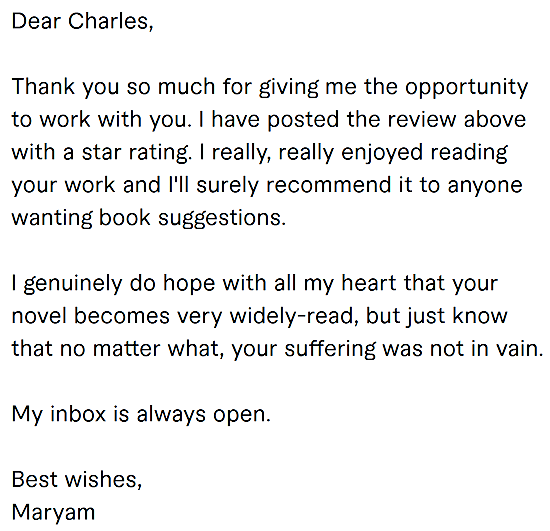Click the word 'inbox' in the letter
Screen dimensions: 550x531
coord(78,414)
